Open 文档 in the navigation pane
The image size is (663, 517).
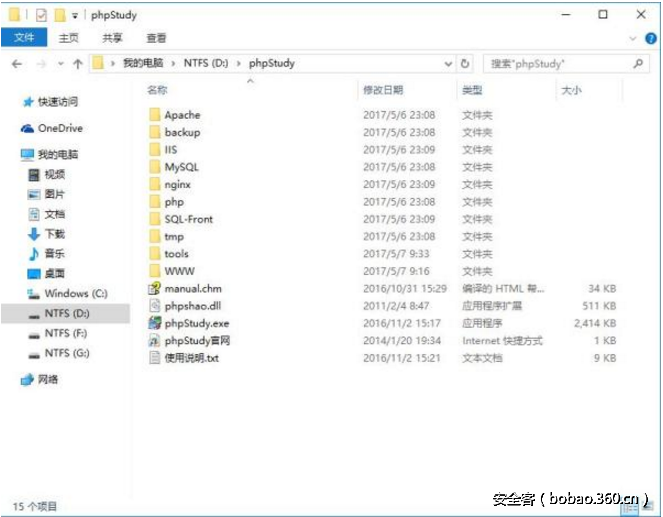tap(47, 214)
